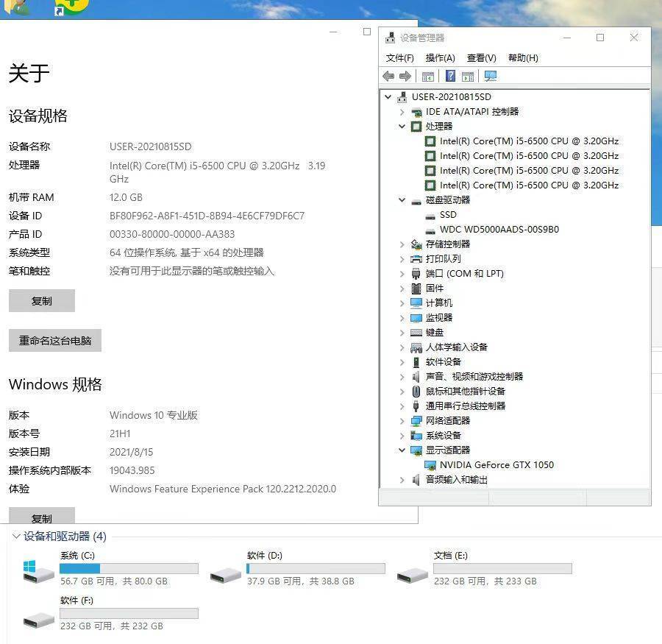The width and height of the screenshot is (662, 644).
Task: Click 复制 button under device specifications
Action: [42, 301]
